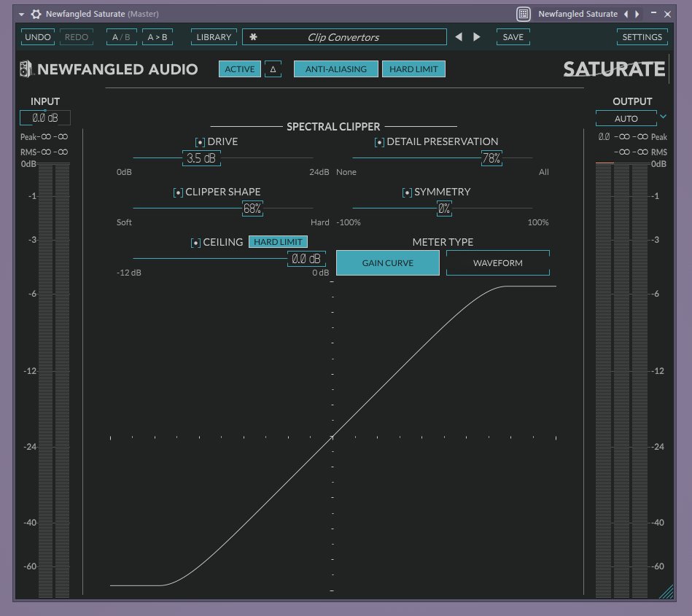The height and width of the screenshot is (616, 692).
Task: Click the CLIPPER SHAPE 68% slider handle
Action: pos(252,208)
